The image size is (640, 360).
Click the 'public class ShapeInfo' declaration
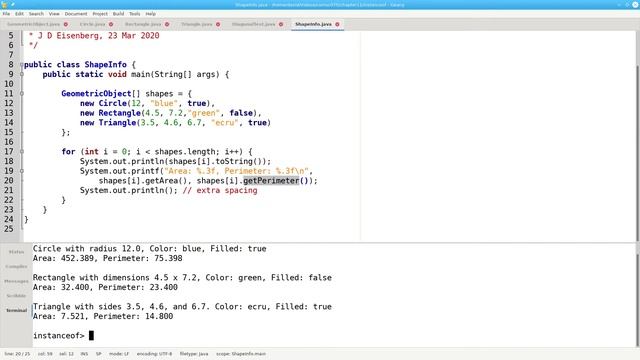click(x=75, y=64)
